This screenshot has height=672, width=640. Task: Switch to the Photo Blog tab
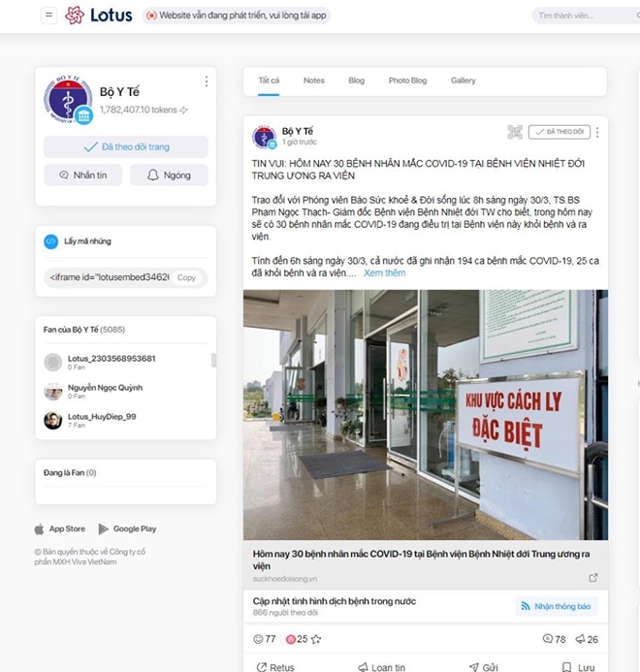click(x=407, y=80)
